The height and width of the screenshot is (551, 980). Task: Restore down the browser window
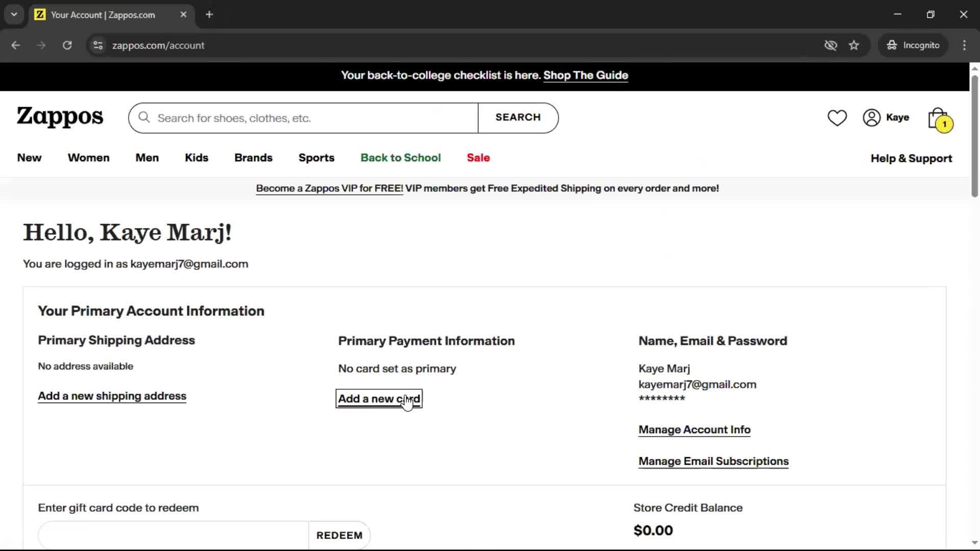(x=930, y=14)
